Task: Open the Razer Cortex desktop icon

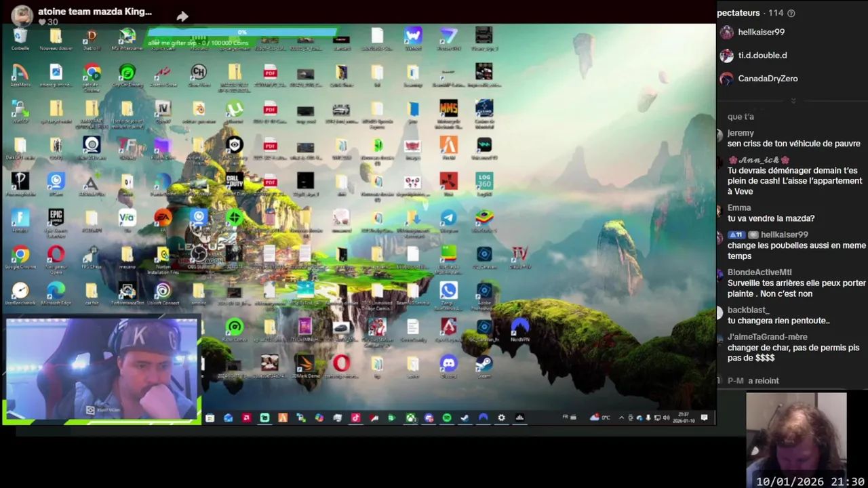Action: (234, 330)
